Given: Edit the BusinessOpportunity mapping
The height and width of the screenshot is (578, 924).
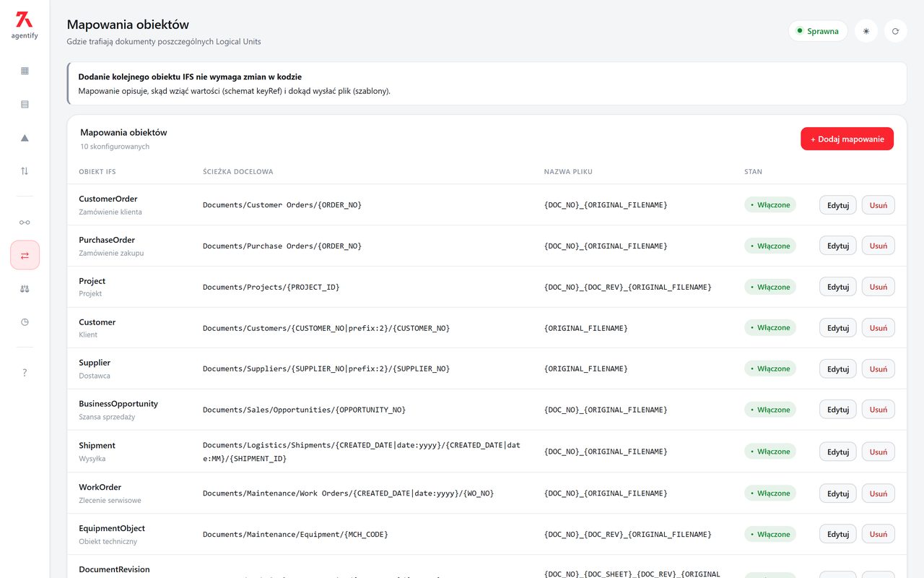Looking at the screenshot, I should [837, 410].
